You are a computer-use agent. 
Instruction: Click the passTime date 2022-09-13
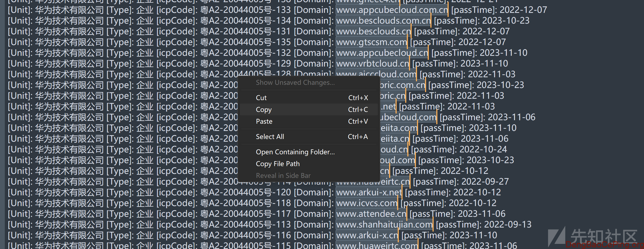[x=508, y=225]
